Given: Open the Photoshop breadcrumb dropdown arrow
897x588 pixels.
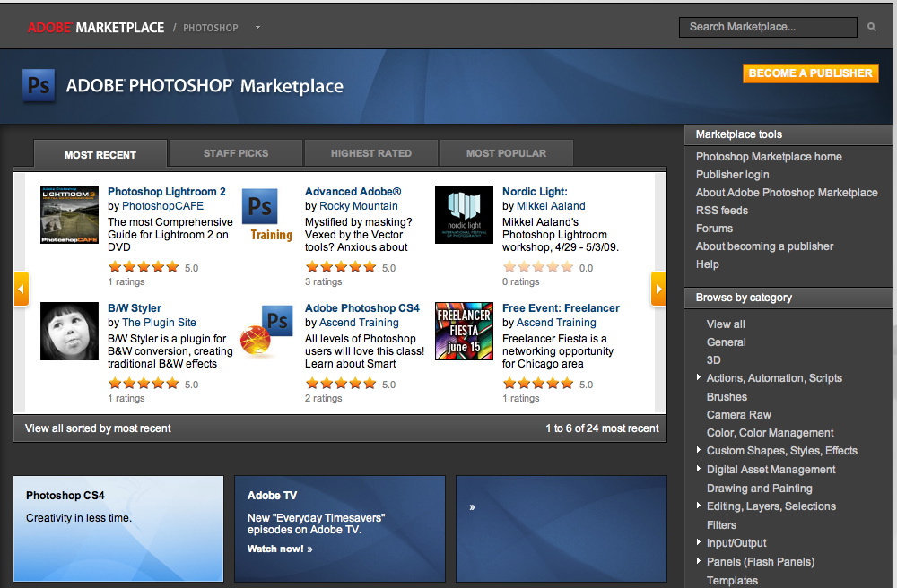Looking at the screenshot, I should tap(257, 28).
